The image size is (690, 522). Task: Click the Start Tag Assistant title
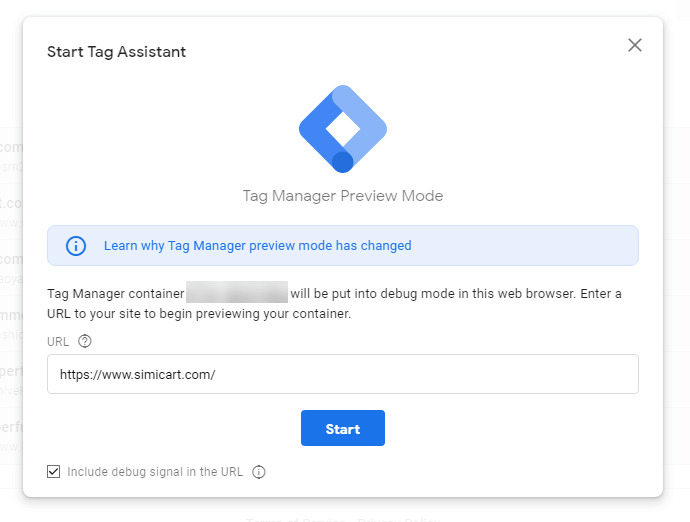117,52
